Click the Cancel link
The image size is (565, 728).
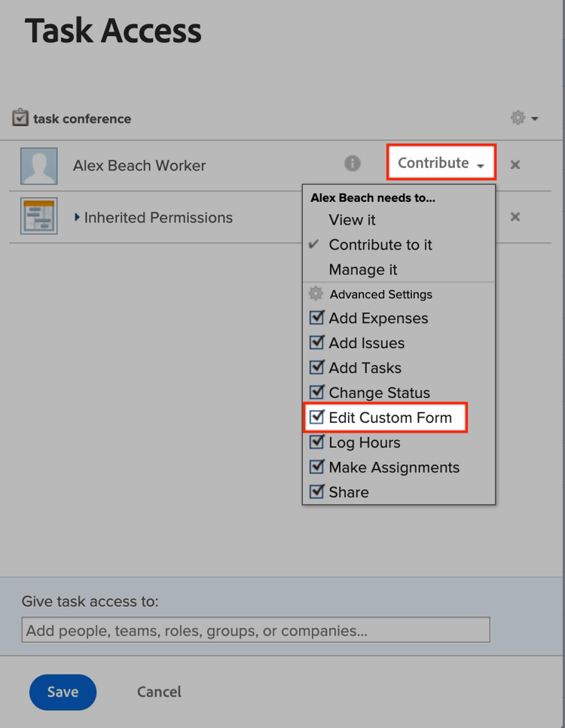click(x=159, y=692)
